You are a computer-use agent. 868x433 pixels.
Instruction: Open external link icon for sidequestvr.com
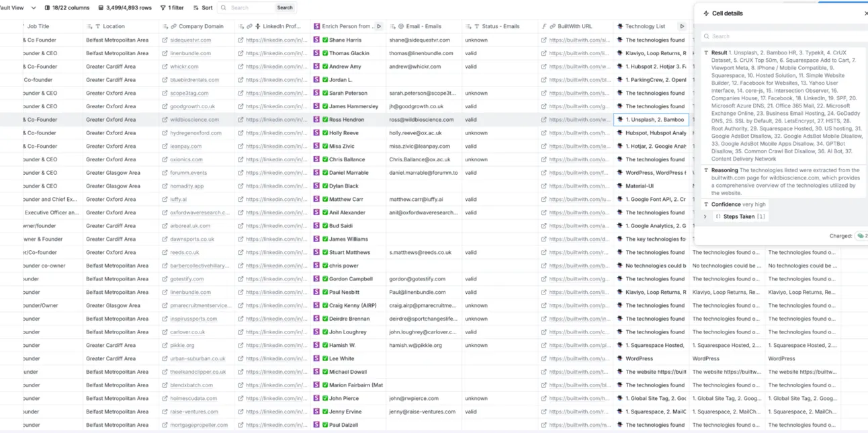point(165,40)
